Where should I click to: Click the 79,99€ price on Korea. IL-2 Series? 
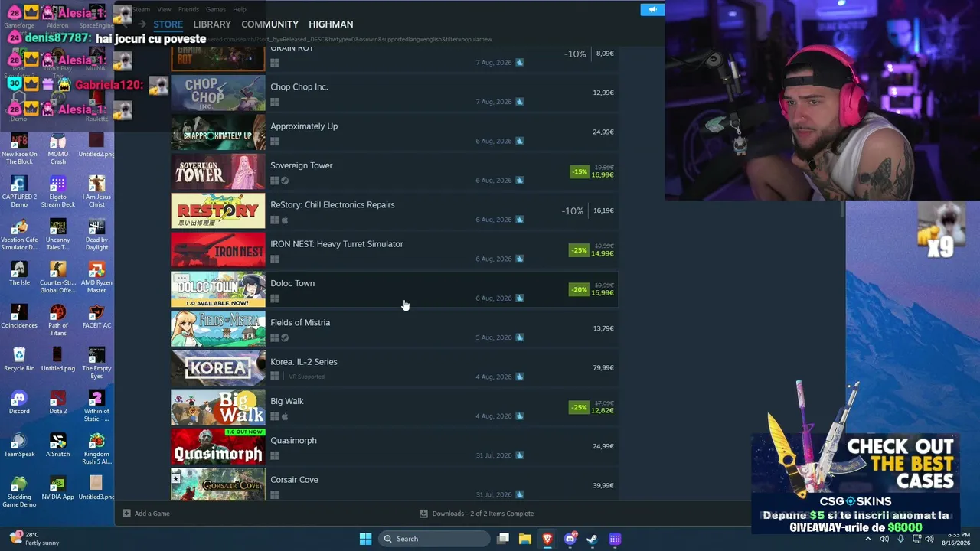point(603,367)
